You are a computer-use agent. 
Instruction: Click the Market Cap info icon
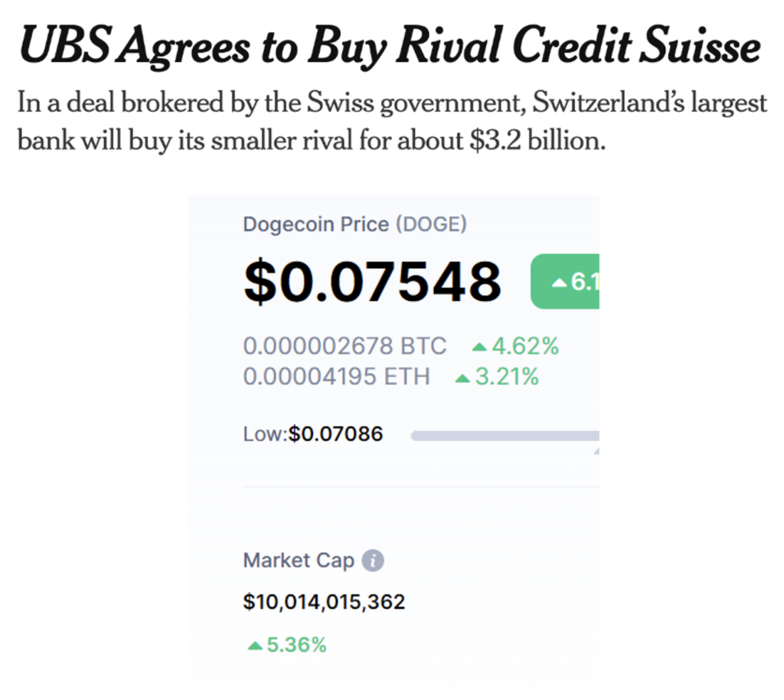pos(373,560)
